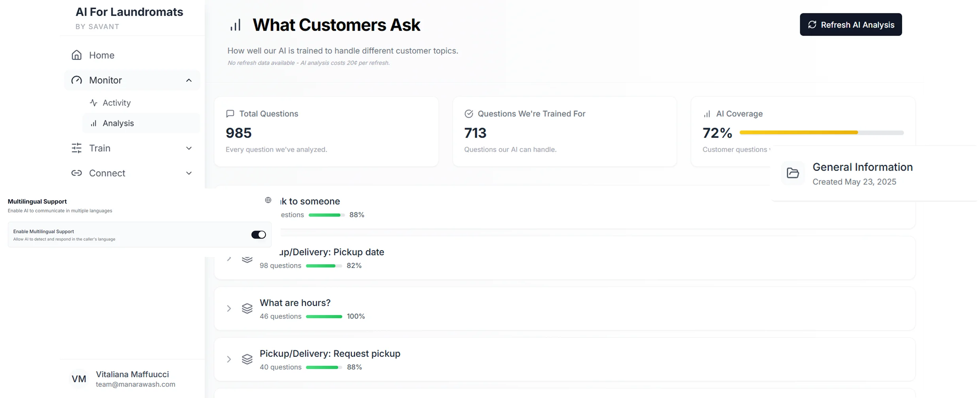Select the Analysis menu item

click(118, 123)
